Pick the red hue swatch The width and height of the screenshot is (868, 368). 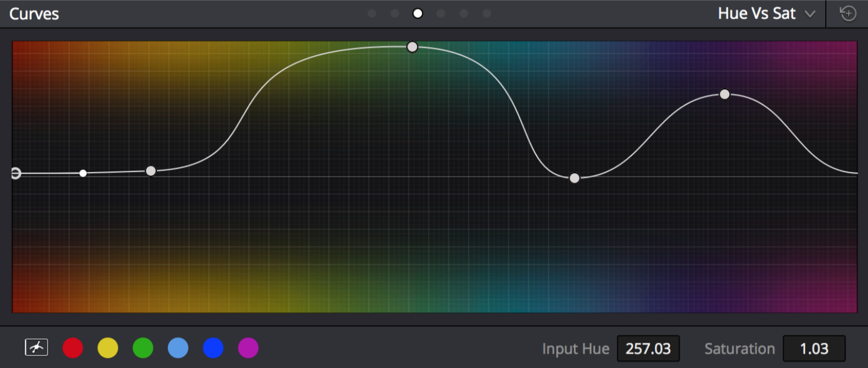click(73, 348)
